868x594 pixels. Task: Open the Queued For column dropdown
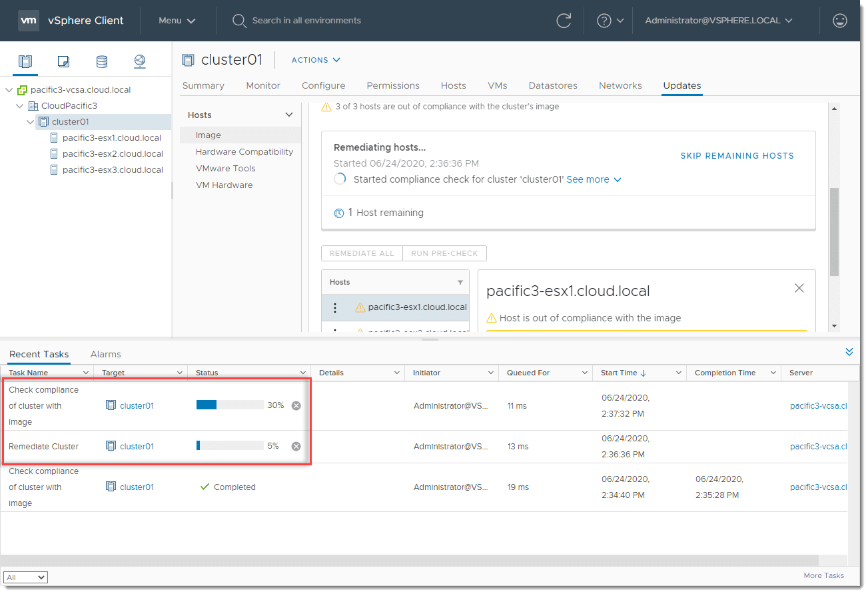[585, 373]
